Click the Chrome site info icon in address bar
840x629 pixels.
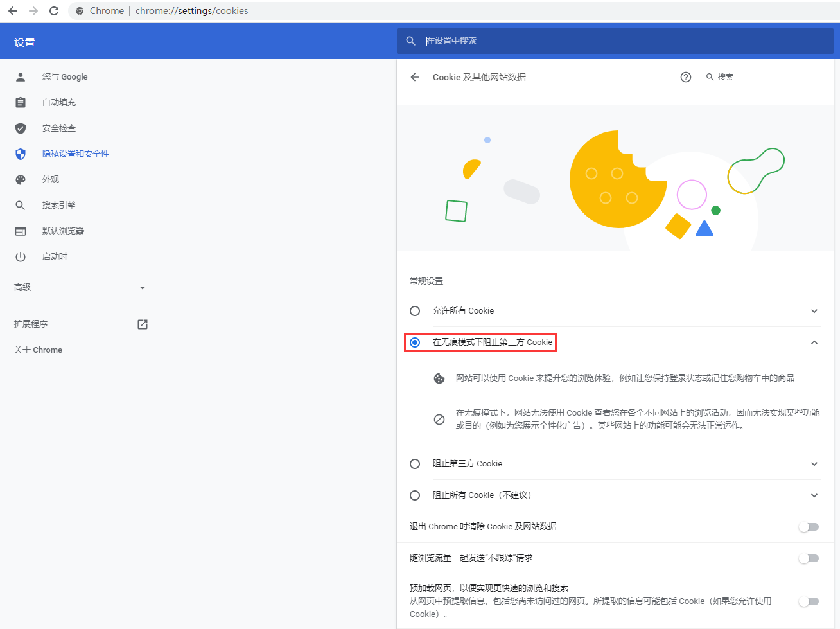click(80, 11)
